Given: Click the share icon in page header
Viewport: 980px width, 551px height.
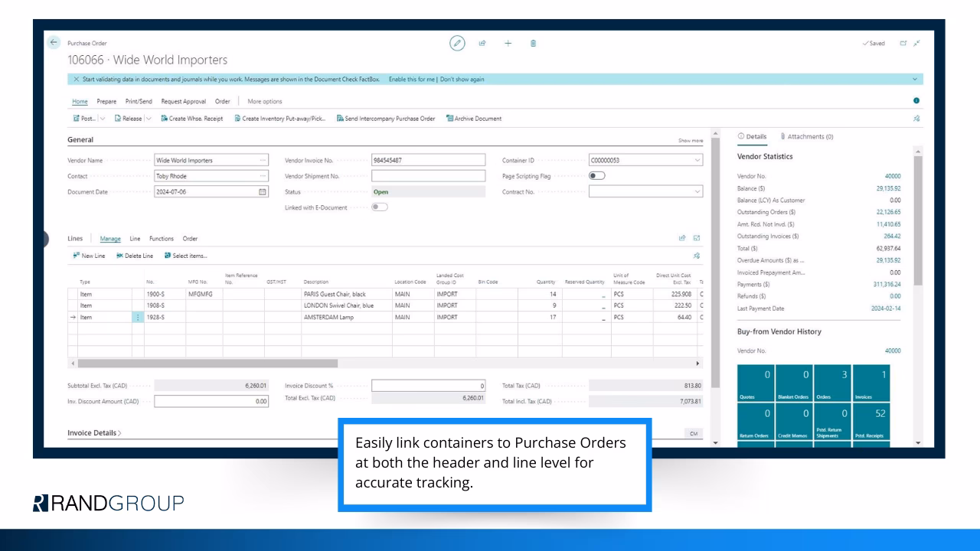Looking at the screenshot, I should coord(482,44).
